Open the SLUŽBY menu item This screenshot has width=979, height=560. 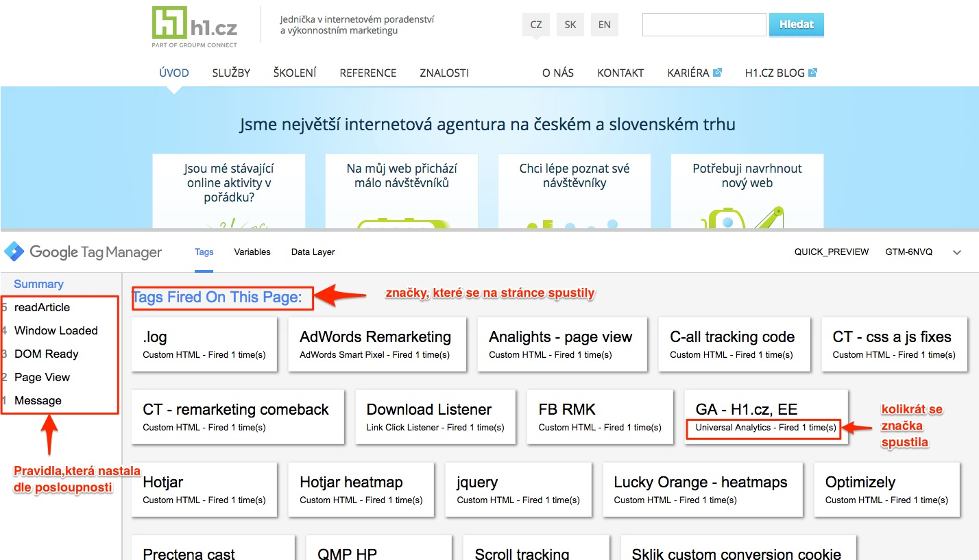pos(231,73)
